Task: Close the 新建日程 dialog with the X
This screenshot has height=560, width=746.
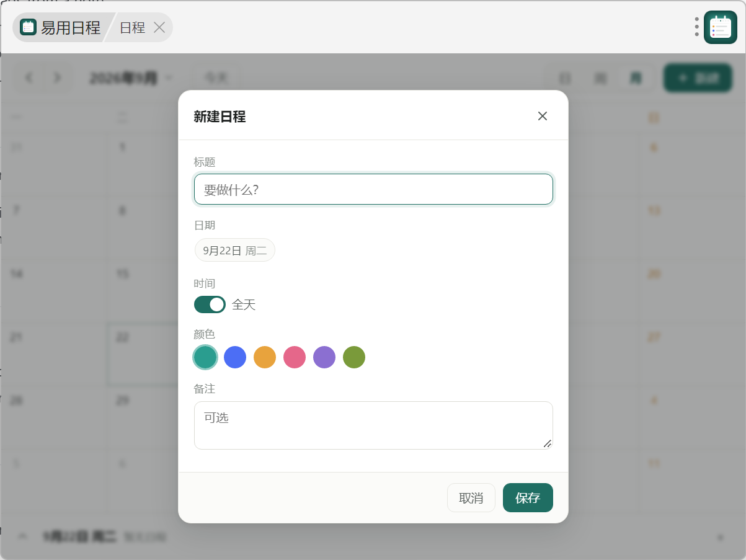Action: 543,116
